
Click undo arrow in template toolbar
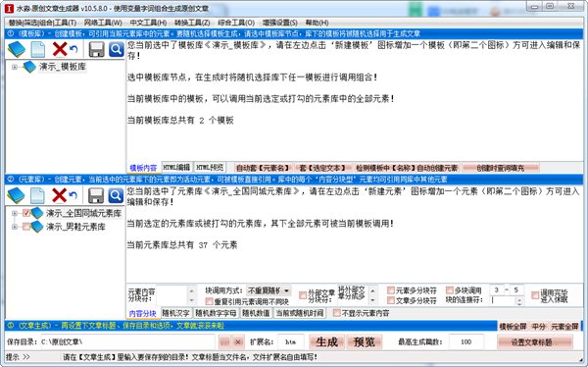(x=73, y=49)
